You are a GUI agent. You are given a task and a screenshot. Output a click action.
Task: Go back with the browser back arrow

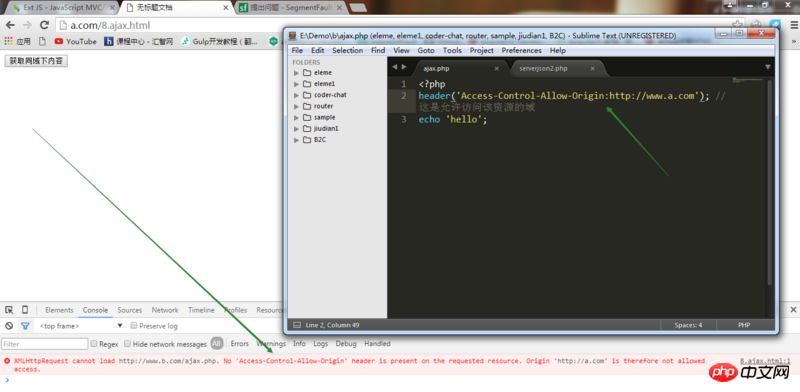(10, 25)
